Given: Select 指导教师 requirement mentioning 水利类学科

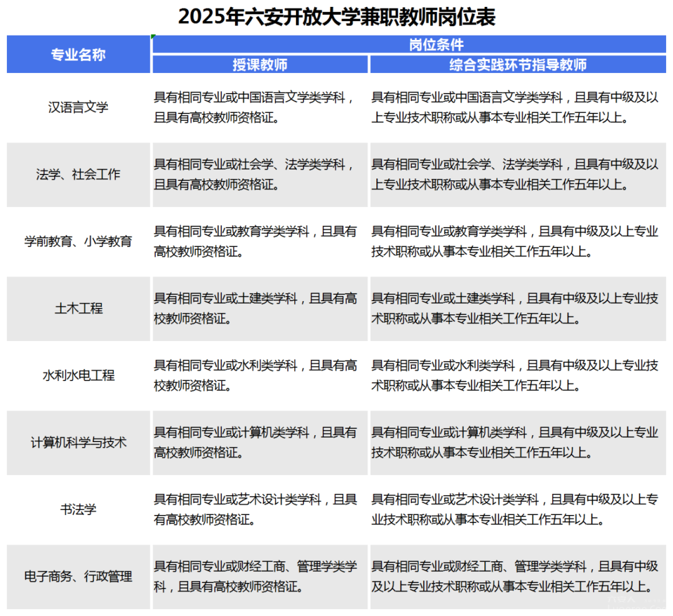Looking at the screenshot, I should click(517, 376).
